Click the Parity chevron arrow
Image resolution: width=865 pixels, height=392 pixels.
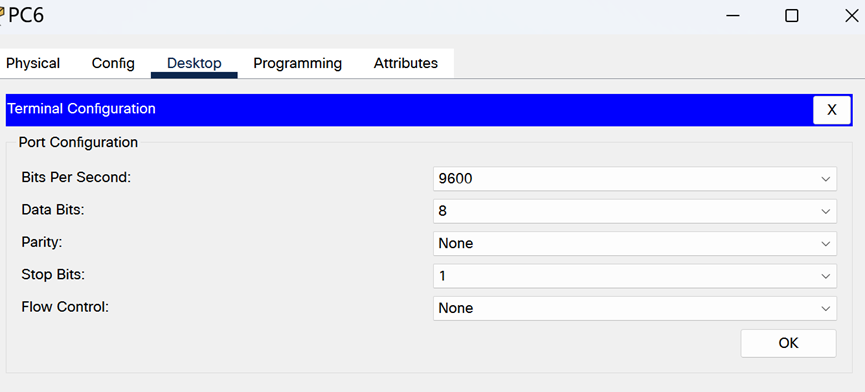(x=825, y=244)
